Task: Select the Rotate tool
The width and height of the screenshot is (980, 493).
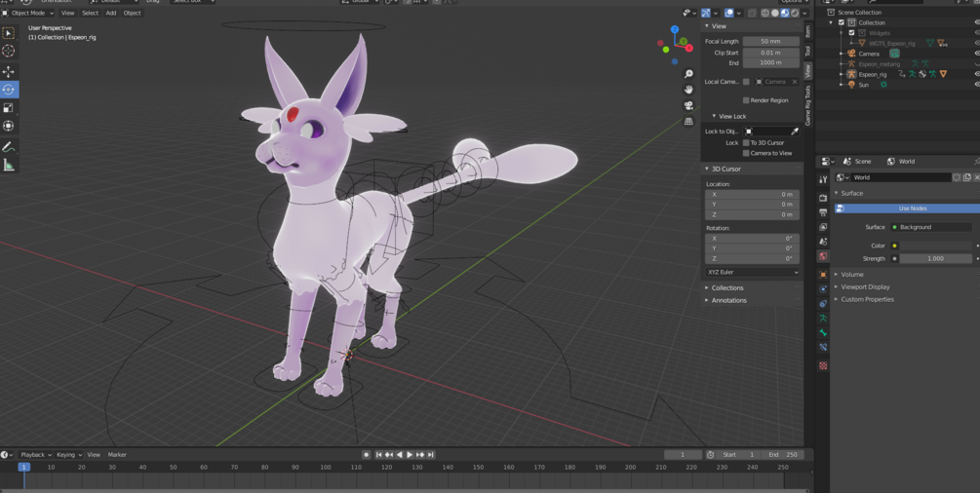Action: tap(8, 90)
